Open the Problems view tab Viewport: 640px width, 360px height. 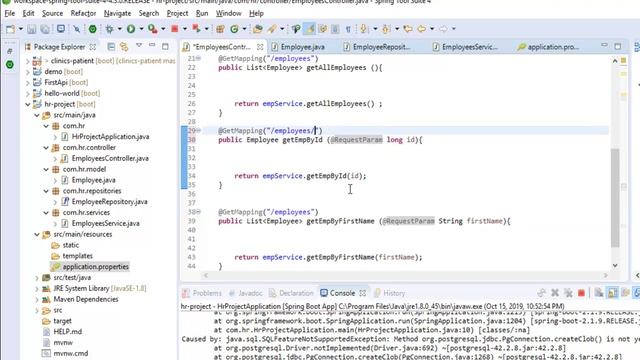[x=207, y=293]
